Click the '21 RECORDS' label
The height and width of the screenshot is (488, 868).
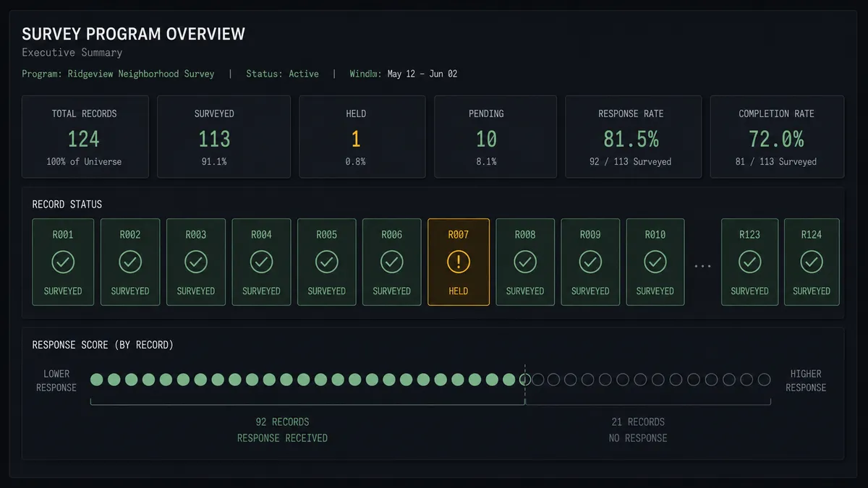coord(637,422)
